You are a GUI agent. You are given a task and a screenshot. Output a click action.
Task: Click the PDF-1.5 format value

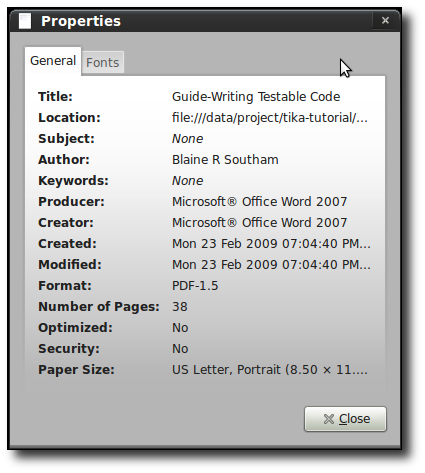195,286
